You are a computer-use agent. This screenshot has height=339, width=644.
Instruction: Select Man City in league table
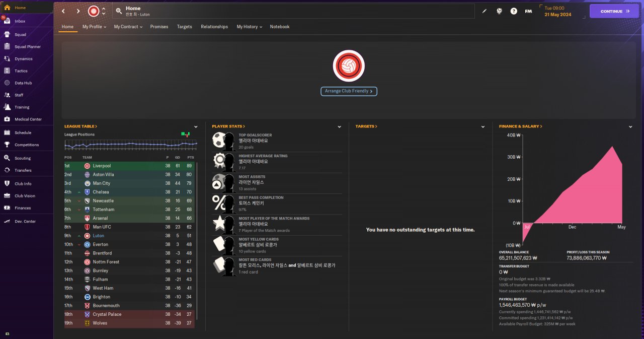(129, 183)
